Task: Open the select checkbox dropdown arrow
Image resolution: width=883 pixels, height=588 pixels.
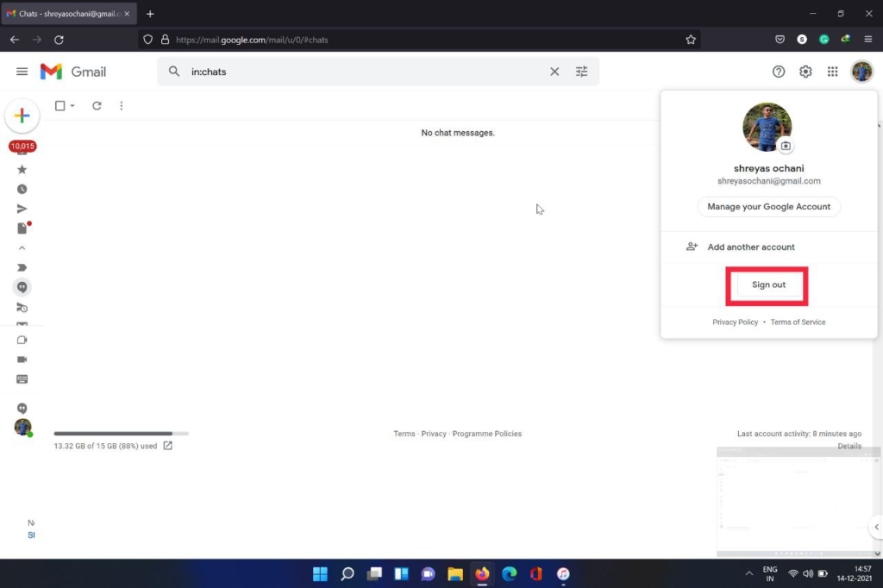Action: coord(72,106)
